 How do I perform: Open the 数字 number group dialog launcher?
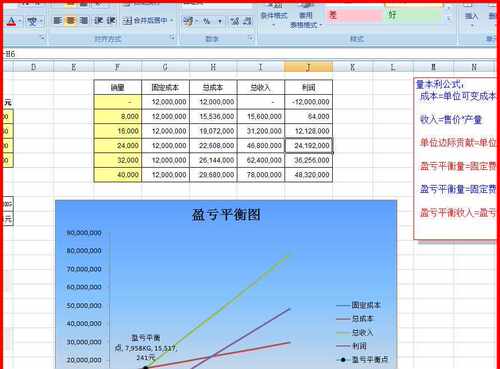click(x=251, y=38)
